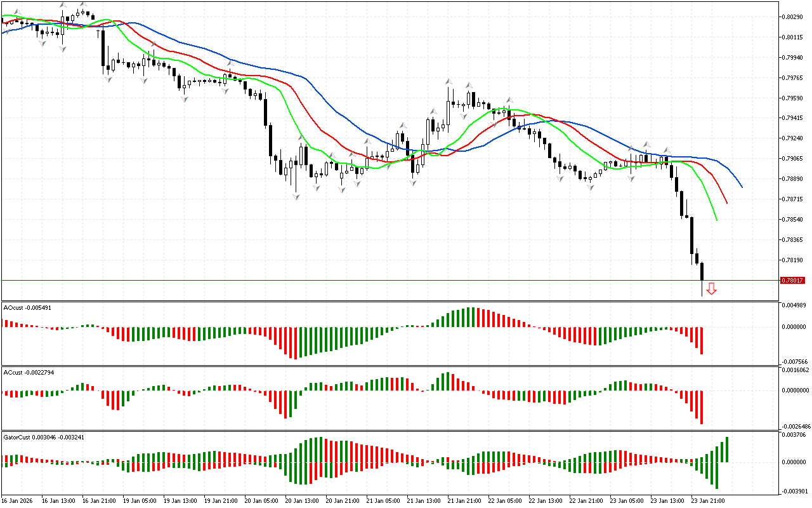Select the ACcust indicator label
812x508 pixels.
[29, 372]
